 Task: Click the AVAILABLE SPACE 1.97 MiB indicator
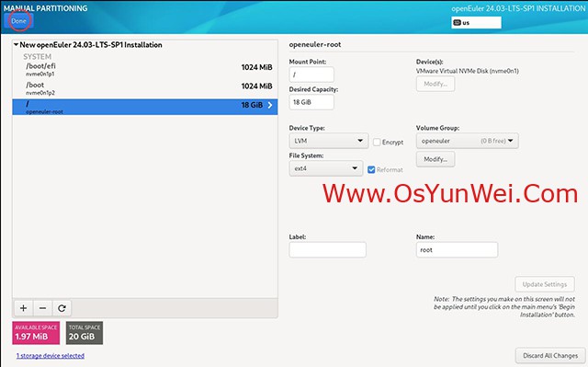click(36, 333)
